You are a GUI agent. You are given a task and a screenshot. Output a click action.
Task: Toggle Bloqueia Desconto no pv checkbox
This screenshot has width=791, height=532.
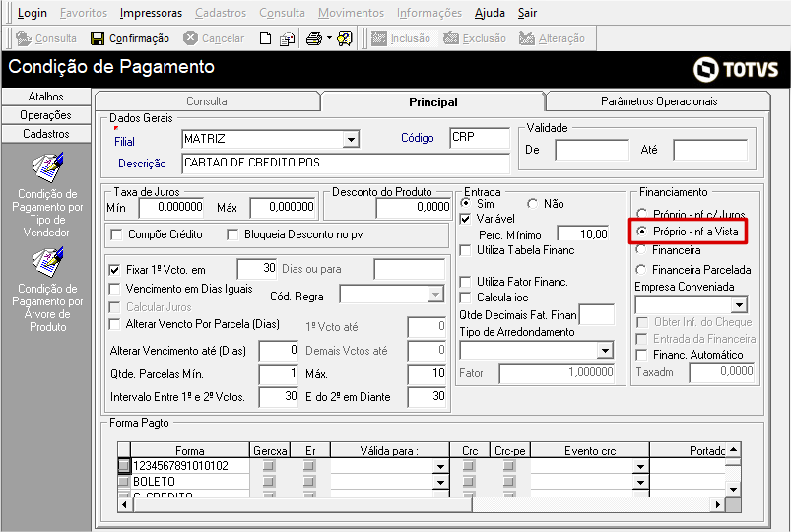coord(232,234)
